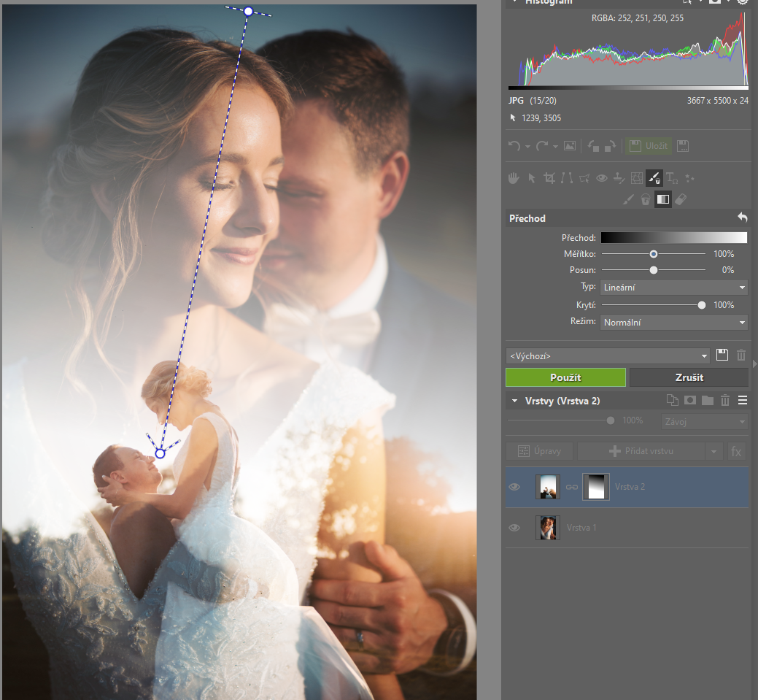The width and height of the screenshot is (758, 700).
Task: Click the Undo arrow icon
Action: (x=515, y=146)
